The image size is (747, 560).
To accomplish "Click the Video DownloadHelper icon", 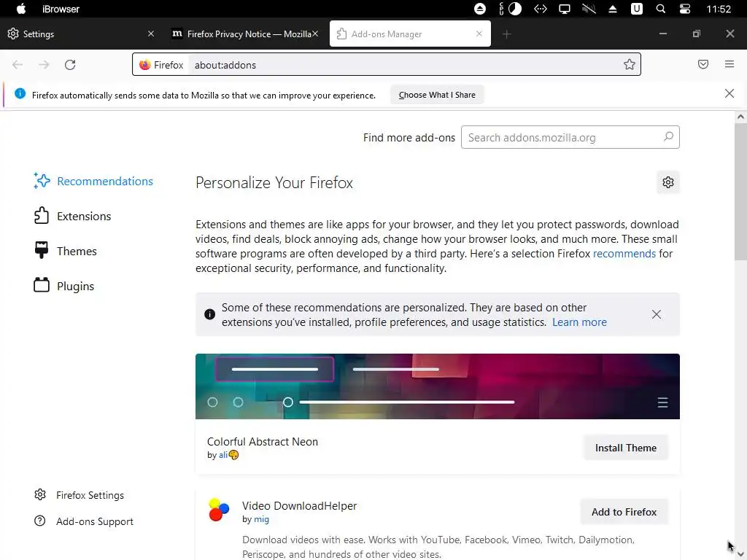I will 219,510.
